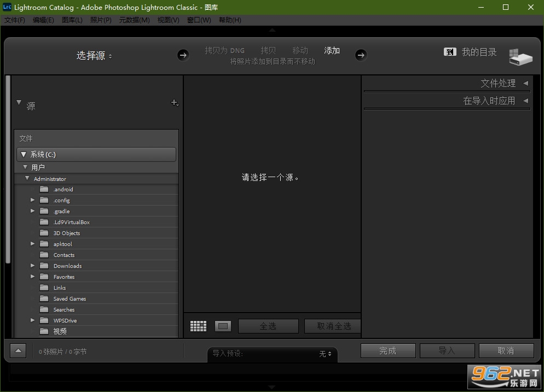Click the Contacts folder icon
Image resolution: width=544 pixels, height=392 pixels.
pos(44,255)
